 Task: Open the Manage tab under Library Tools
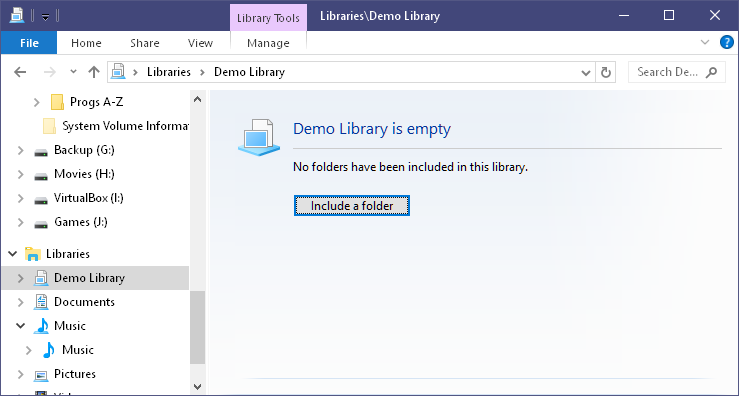tap(268, 43)
